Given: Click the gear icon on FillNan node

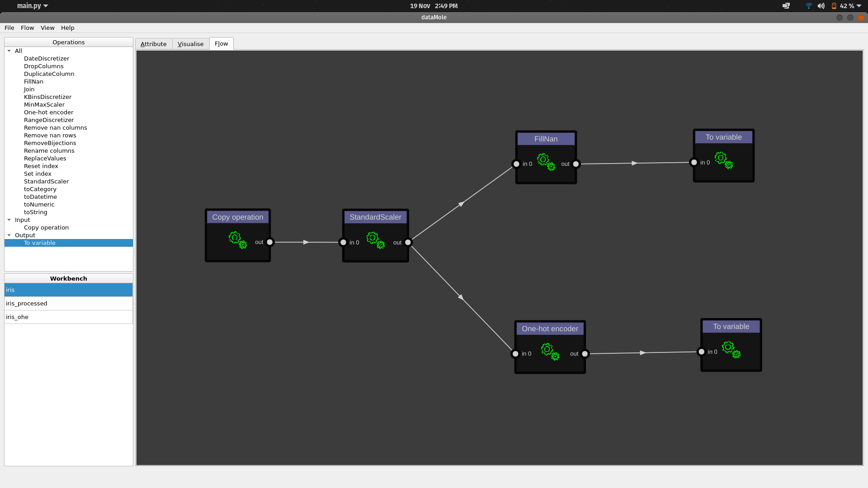Looking at the screenshot, I should [x=546, y=161].
